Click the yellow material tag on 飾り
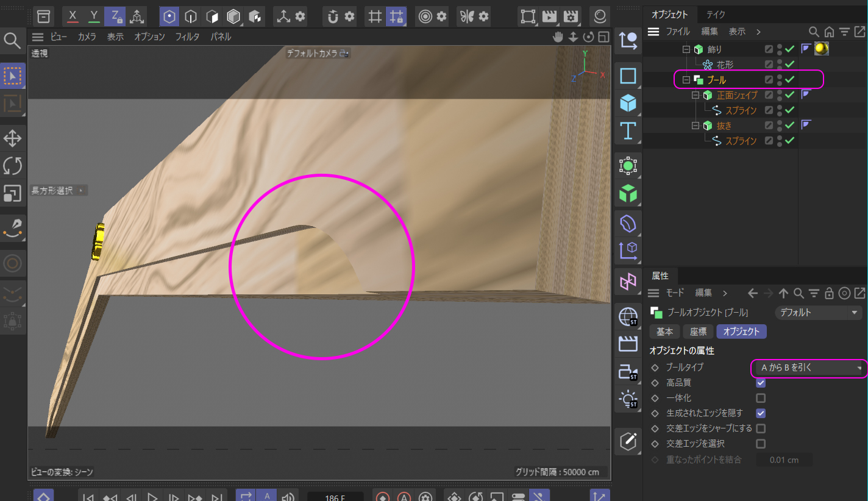 pos(821,49)
